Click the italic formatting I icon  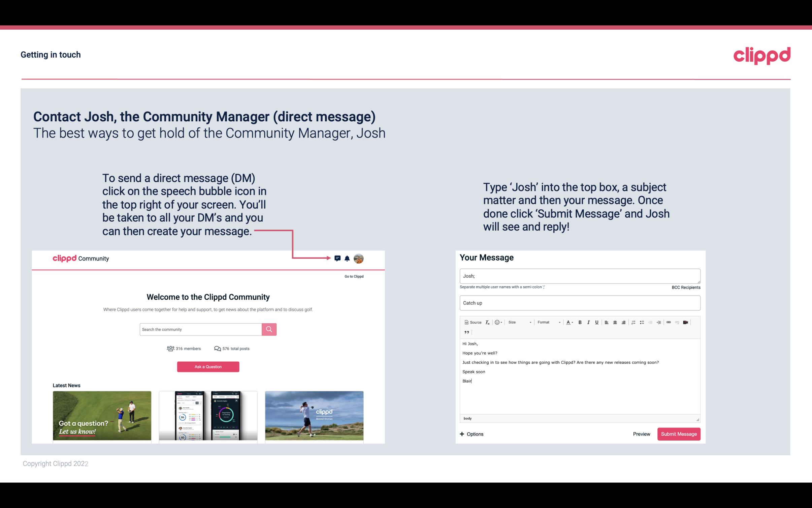589,322
